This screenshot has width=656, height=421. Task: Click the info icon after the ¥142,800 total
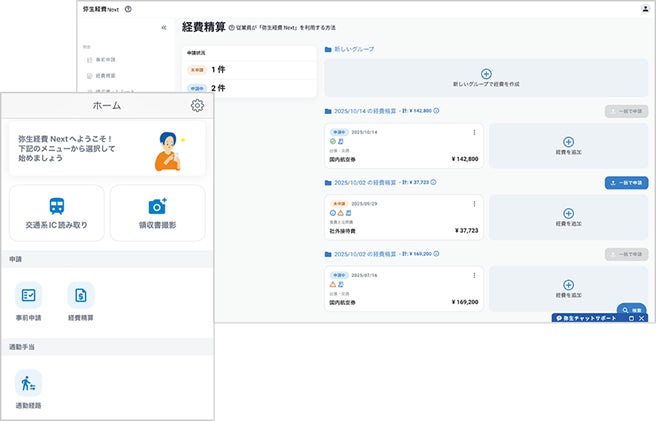point(436,111)
